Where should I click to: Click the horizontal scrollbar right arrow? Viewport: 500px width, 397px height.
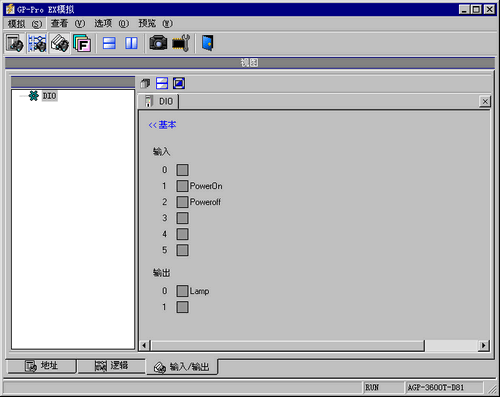pos(483,346)
